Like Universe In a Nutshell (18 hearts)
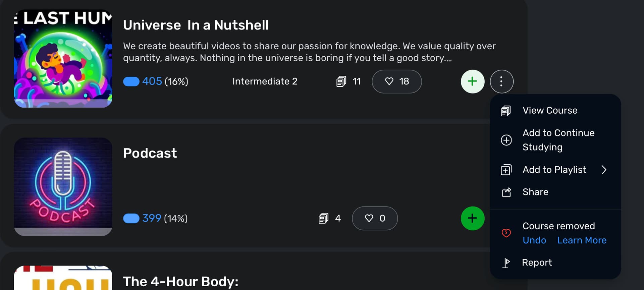This screenshot has height=290, width=644. tap(397, 81)
